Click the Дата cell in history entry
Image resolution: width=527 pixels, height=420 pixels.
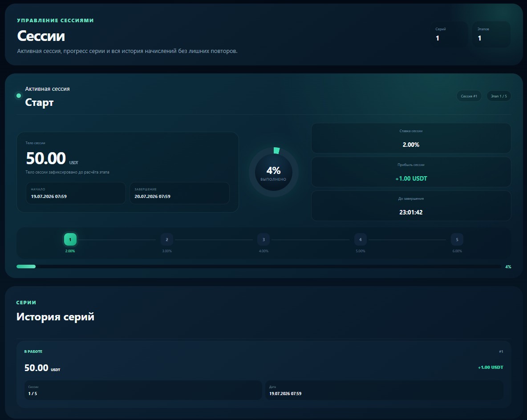(x=384, y=390)
